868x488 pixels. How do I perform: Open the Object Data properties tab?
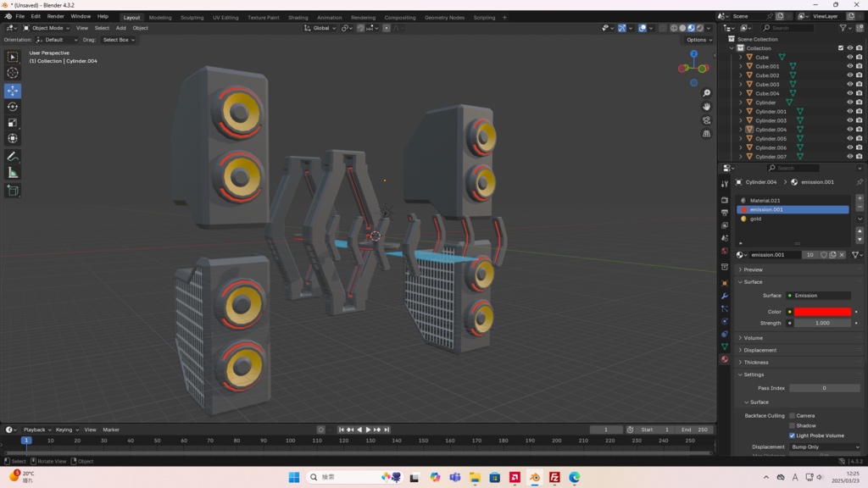point(724,347)
